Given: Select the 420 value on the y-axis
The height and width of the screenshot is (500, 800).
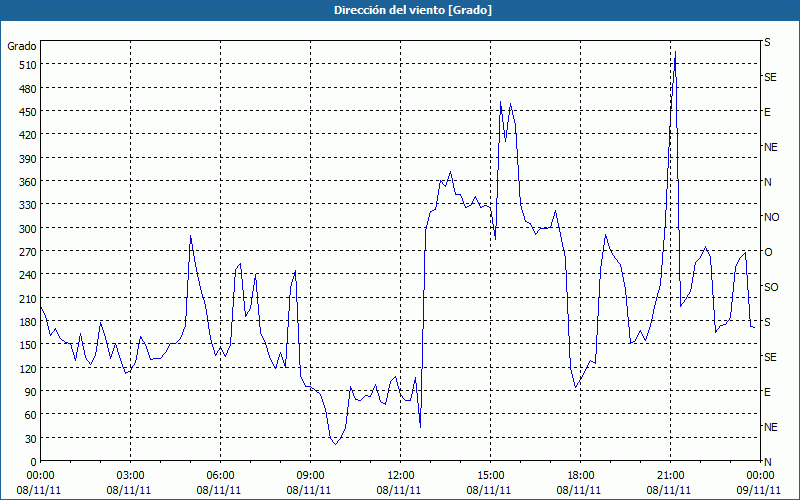Looking at the screenshot, I should click(28, 135).
